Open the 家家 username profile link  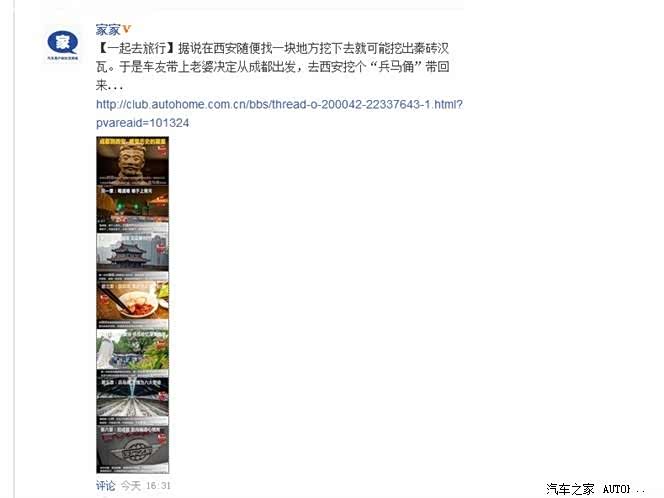108,30
